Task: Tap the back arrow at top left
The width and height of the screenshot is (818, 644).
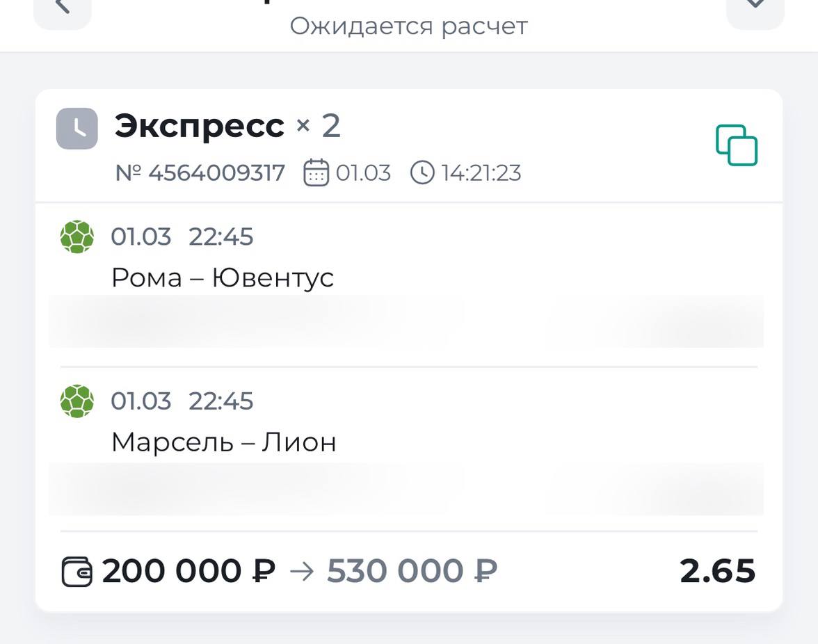Action: [63, 8]
